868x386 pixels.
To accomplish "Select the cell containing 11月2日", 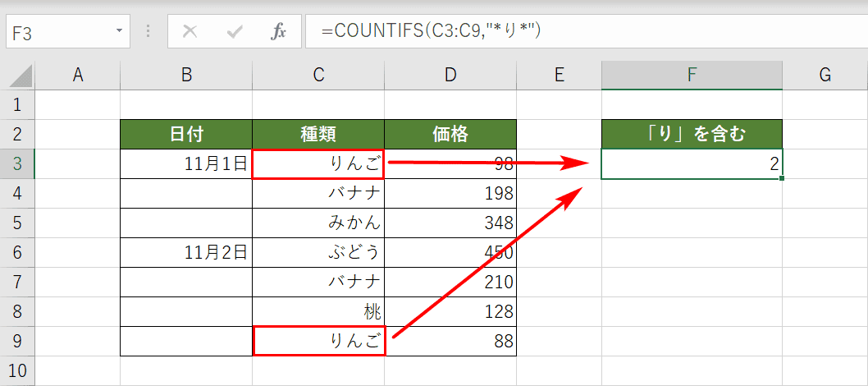I will 186,252.
